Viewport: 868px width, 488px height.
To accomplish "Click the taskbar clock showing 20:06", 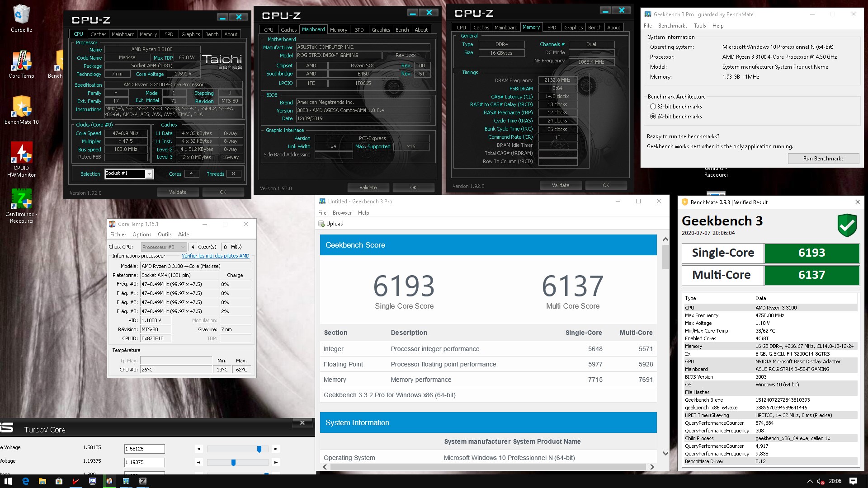I will [x=835, y=481].
